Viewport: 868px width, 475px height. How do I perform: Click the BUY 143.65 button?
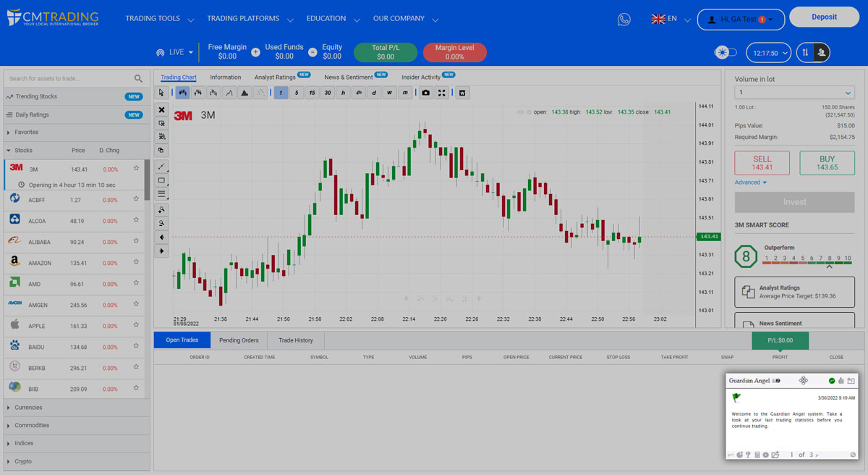click(827, 163)
